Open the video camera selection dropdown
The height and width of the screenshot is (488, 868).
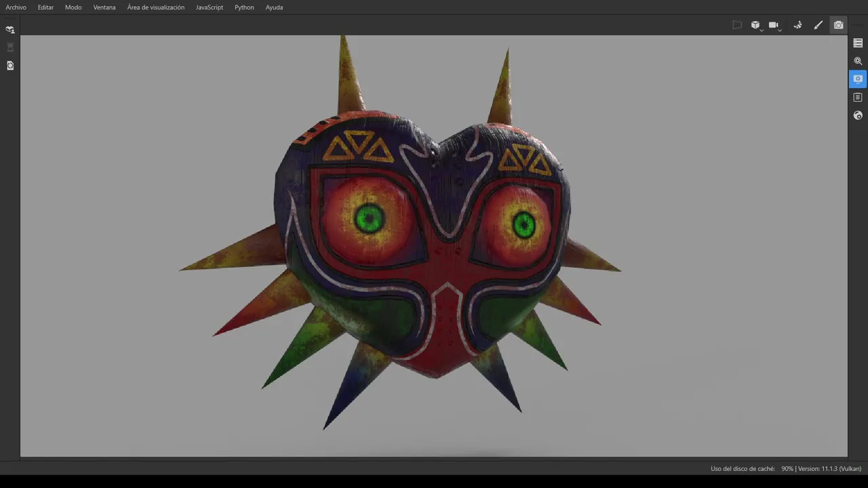(774, 25)
